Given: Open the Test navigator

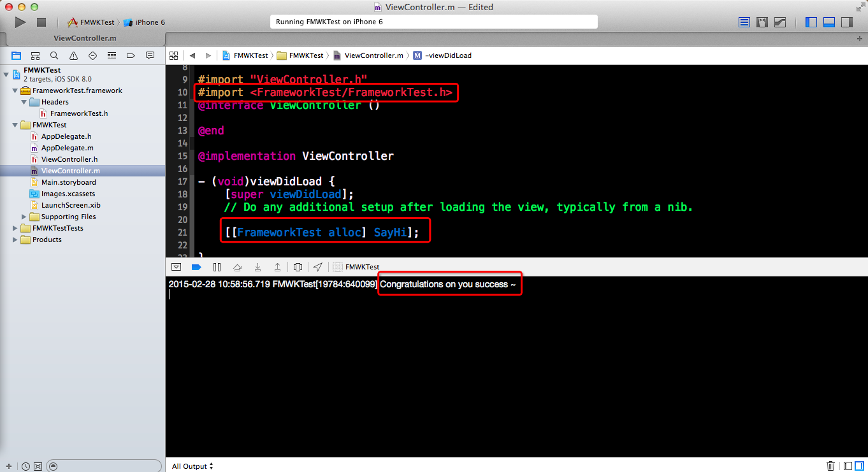Looking at the screenshot, I should pos(92,55).
